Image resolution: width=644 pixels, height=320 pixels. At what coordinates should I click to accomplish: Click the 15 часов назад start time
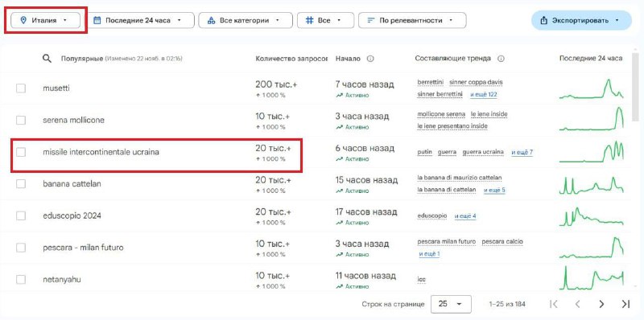click(x=366, y=180)
